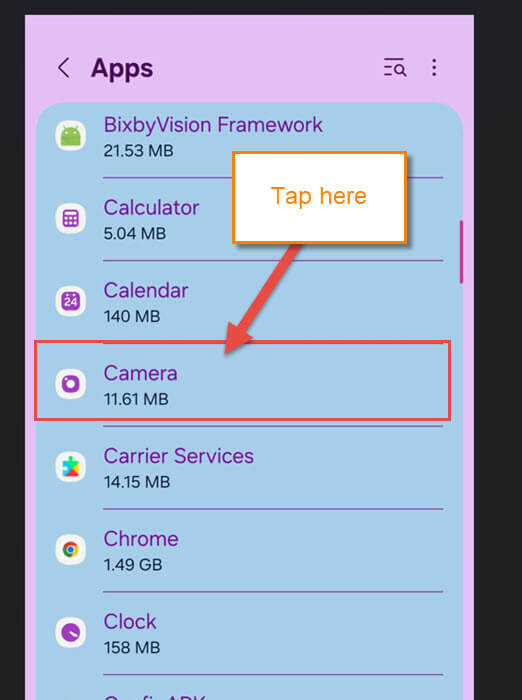Tap the Chrome app icon
This screenshot has height=700, width=522.
click(71, 550)
